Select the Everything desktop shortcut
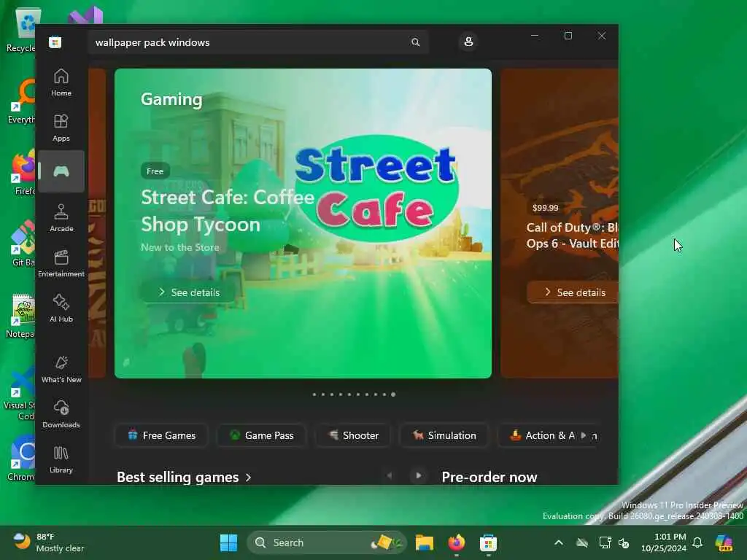 (21, 101)
